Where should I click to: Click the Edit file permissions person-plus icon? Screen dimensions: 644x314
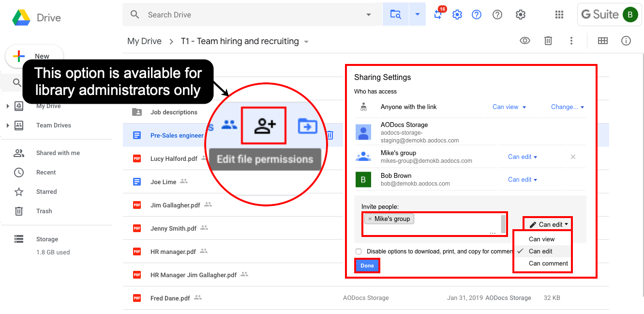(x=264, y=126)
